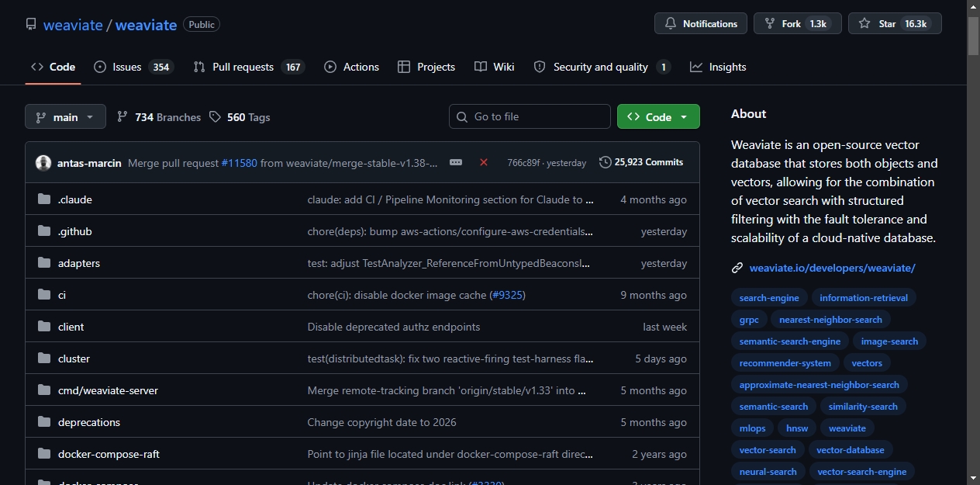Open the deprecations folder name
The image size is (980, 485).
(x=89, y=422)
